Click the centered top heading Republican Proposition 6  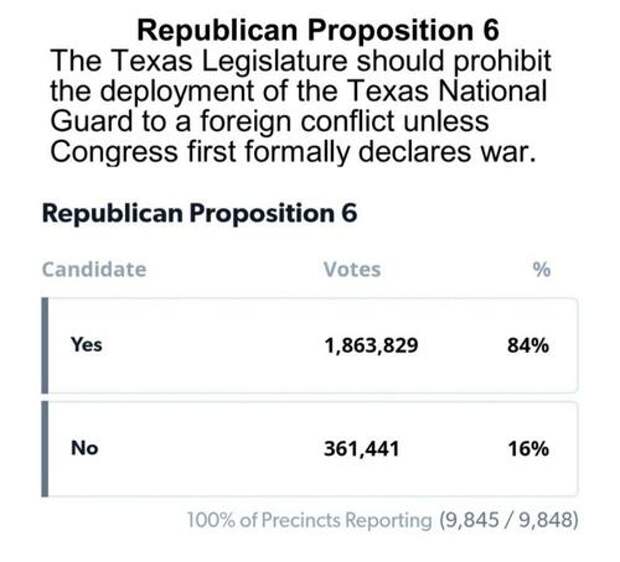pyautogui.click(x=309, y=28)
